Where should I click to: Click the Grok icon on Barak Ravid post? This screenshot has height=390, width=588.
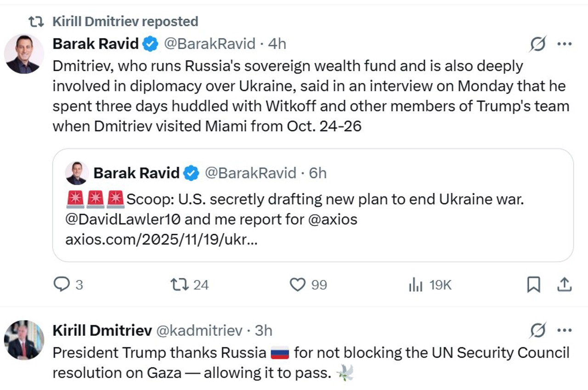click(x=537, y=44)
